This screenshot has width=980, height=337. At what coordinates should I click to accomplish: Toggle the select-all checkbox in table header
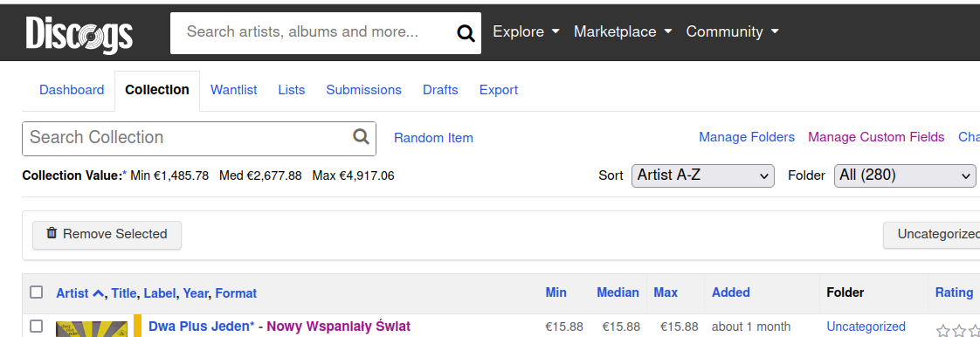[37, 292]
